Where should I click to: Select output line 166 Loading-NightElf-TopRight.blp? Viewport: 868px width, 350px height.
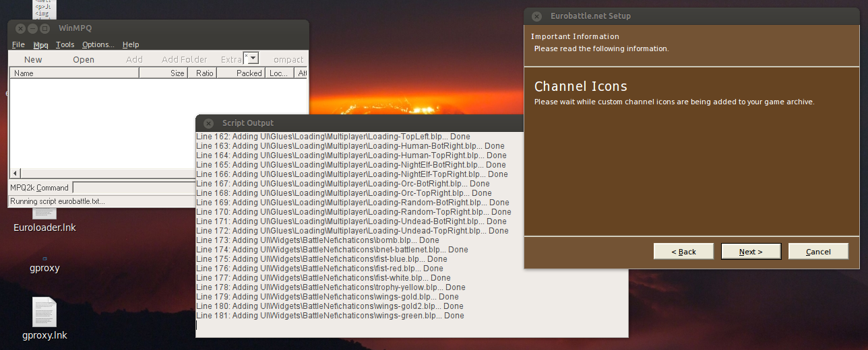pos(352,174)
